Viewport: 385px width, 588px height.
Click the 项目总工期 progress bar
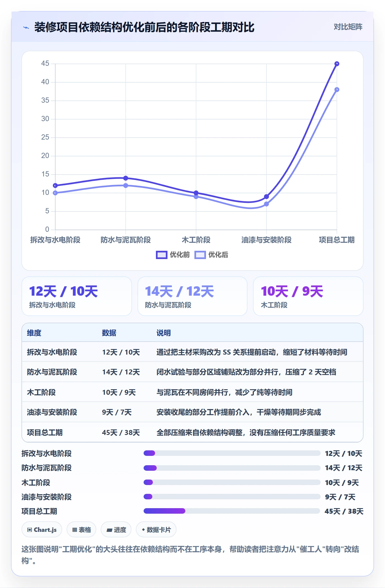[x=232, y=511]
